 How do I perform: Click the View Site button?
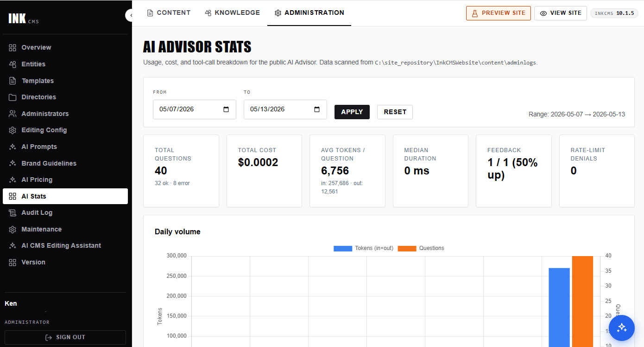[x=561, y=13]
